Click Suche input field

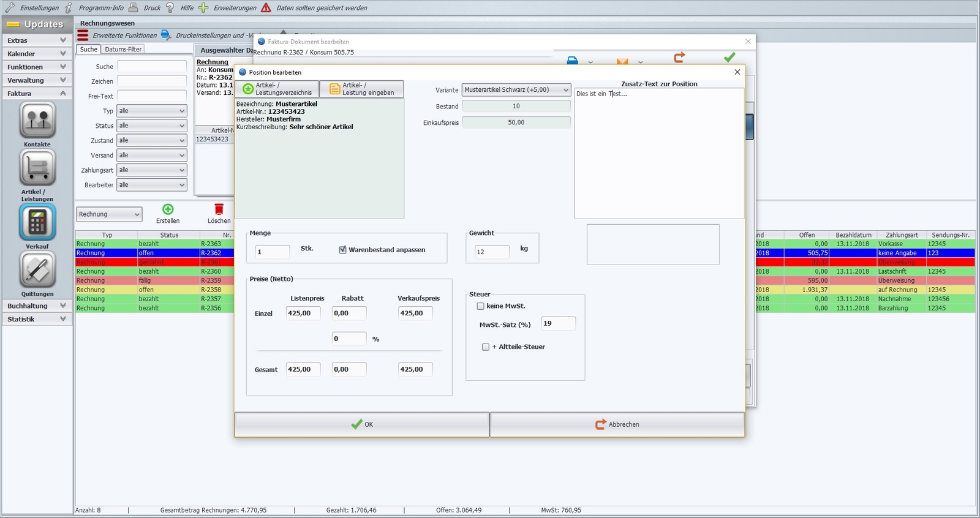pyautogui.click(x=152, y=66)
